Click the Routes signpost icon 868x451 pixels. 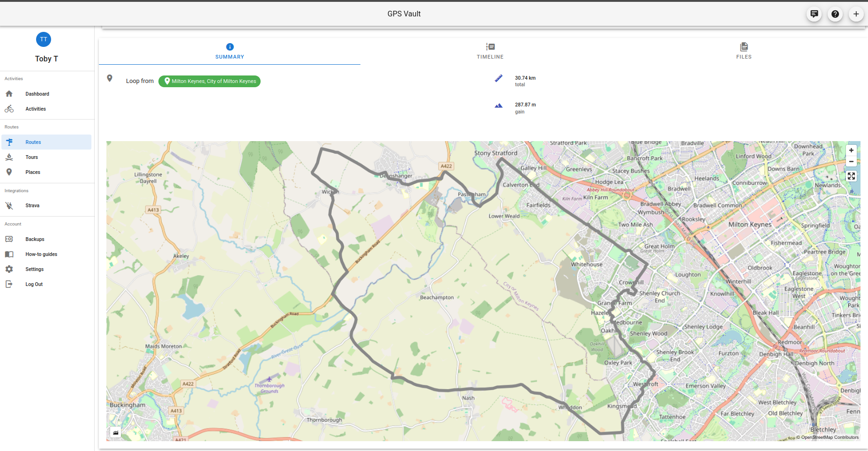pyautogui.click(x=9, y=142)
